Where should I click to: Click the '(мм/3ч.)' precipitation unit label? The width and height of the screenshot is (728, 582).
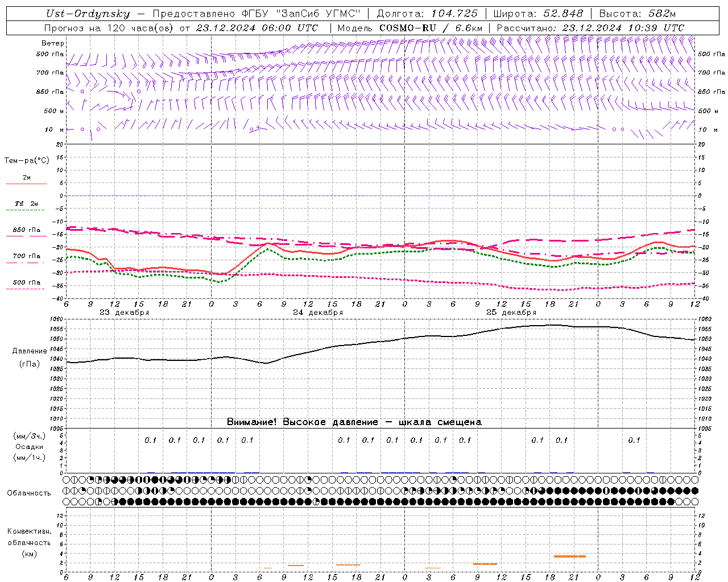pyautogui.click(x=30, y=436)
